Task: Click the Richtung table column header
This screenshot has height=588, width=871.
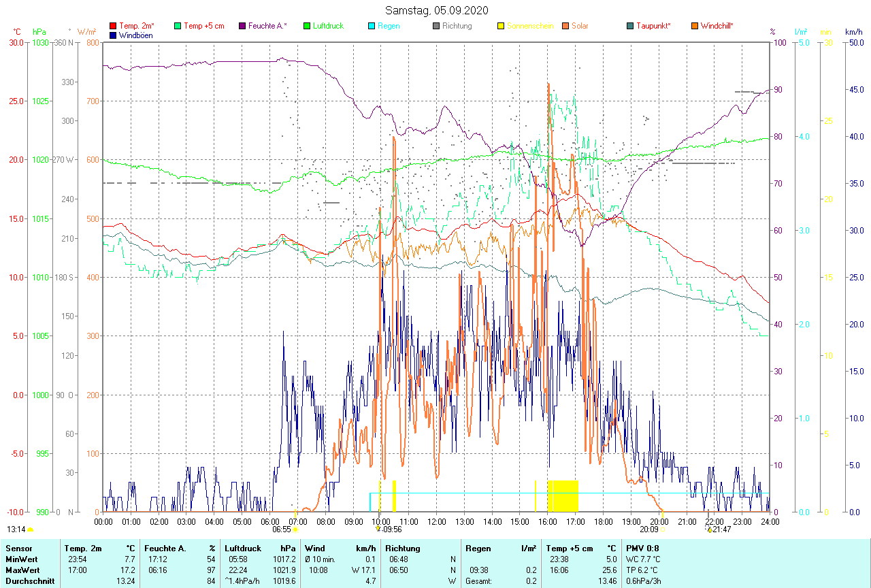Action: (x=403, y=549)
